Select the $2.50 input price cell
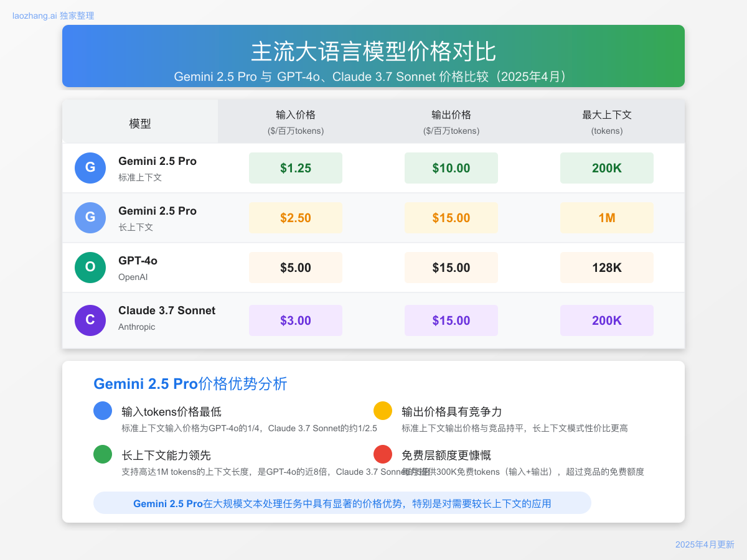 click(296, 218)
